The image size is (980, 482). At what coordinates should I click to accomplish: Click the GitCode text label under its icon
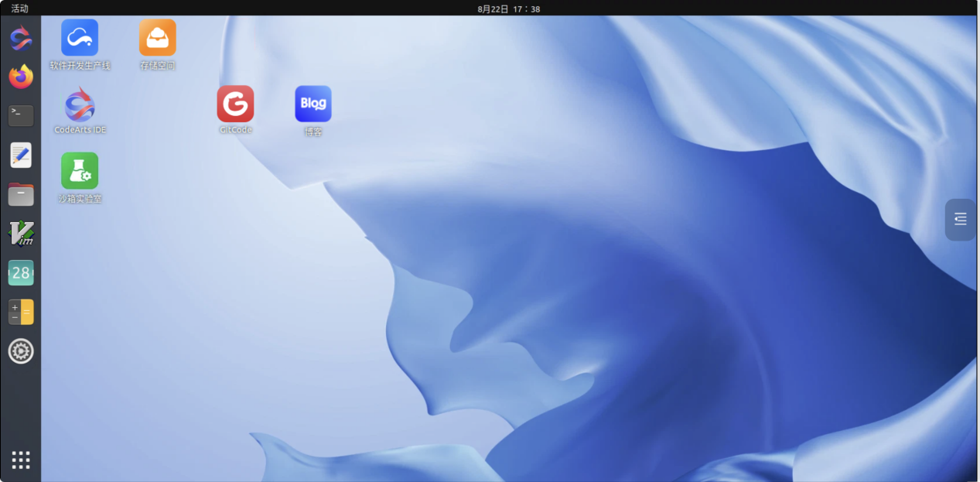pyautogui.click(x=235, y=130)
